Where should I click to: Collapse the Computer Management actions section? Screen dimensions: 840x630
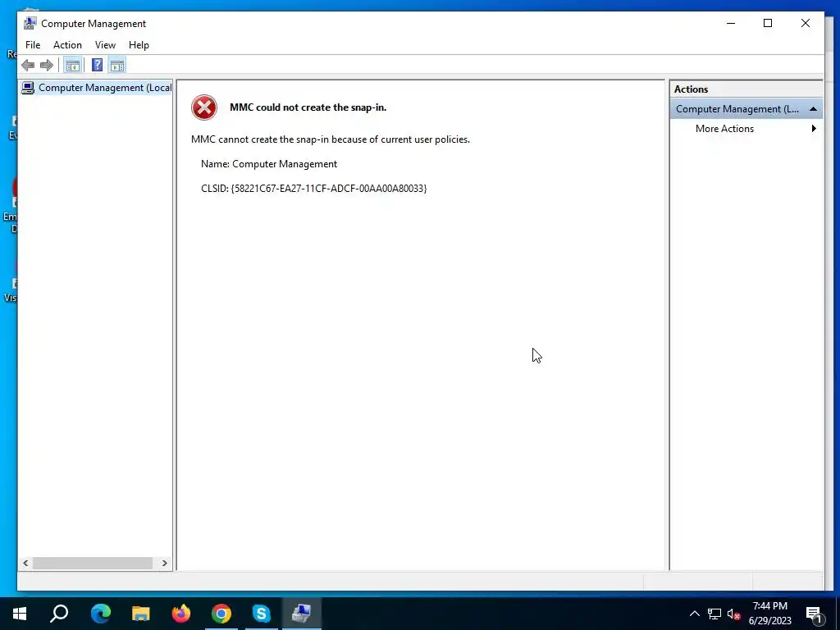click(x=813, y=109)
